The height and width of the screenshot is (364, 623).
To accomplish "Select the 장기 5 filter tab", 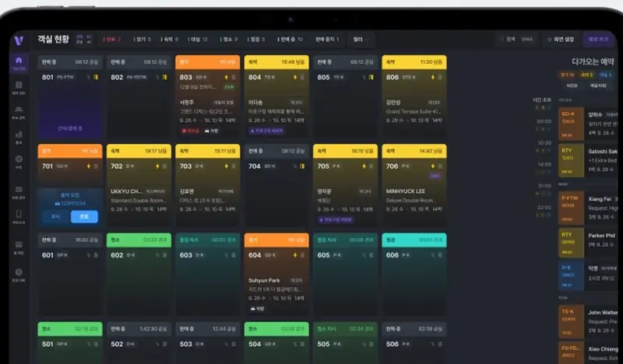I will click(143, 40).
